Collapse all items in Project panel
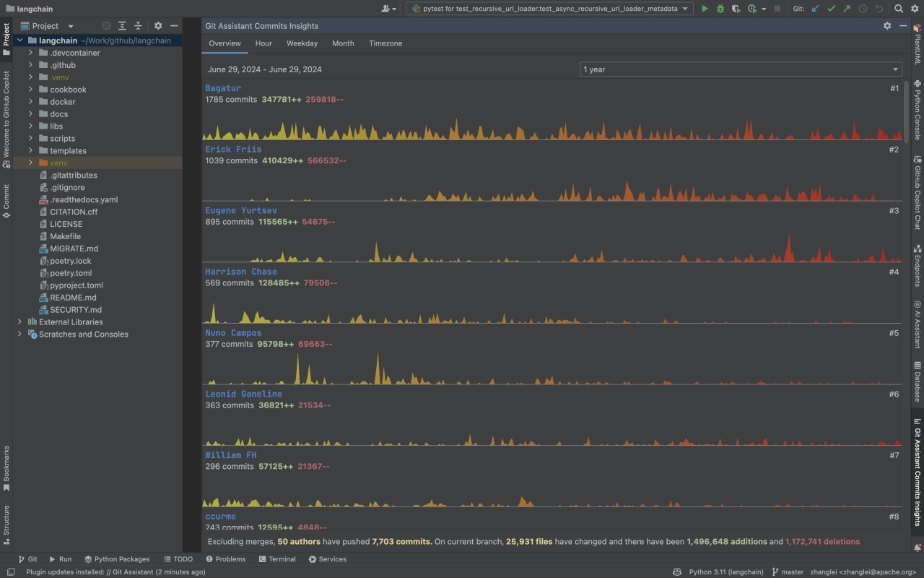The image size is (924, 578). [x=138, y=26]
